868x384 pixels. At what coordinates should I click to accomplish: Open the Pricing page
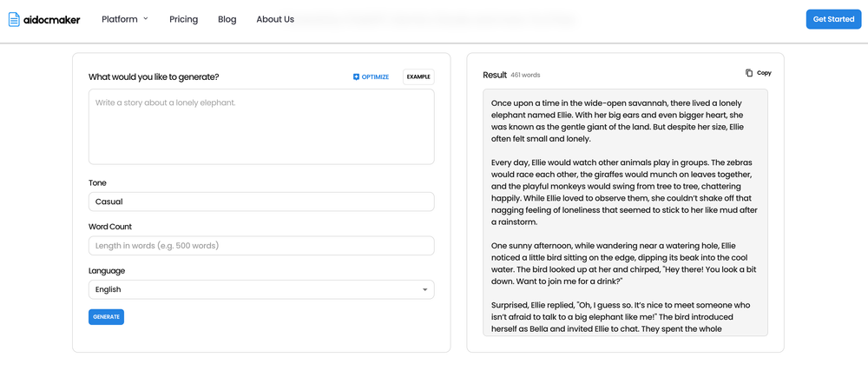tap(183, 19)
